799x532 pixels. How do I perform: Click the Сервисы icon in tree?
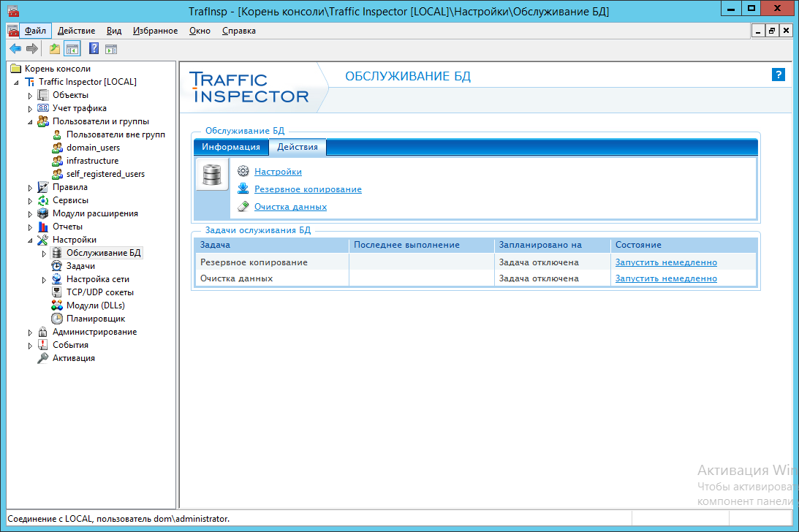[x=43, y=200]
